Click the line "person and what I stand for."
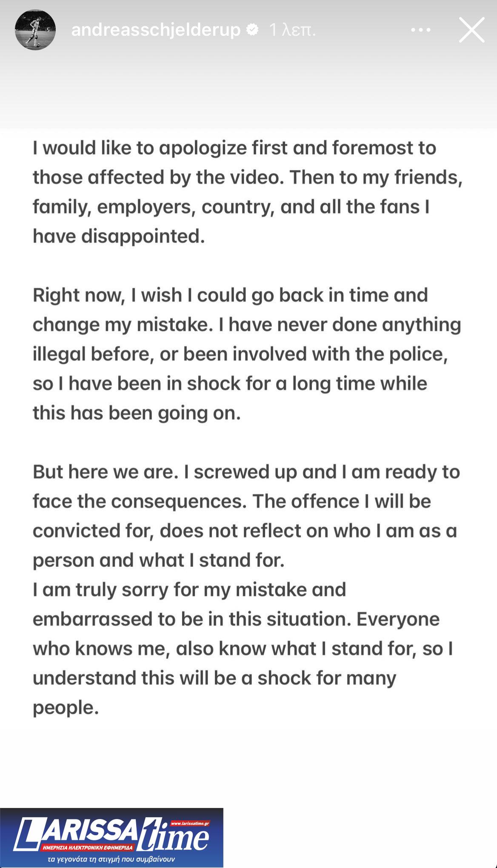 (158, 560)
